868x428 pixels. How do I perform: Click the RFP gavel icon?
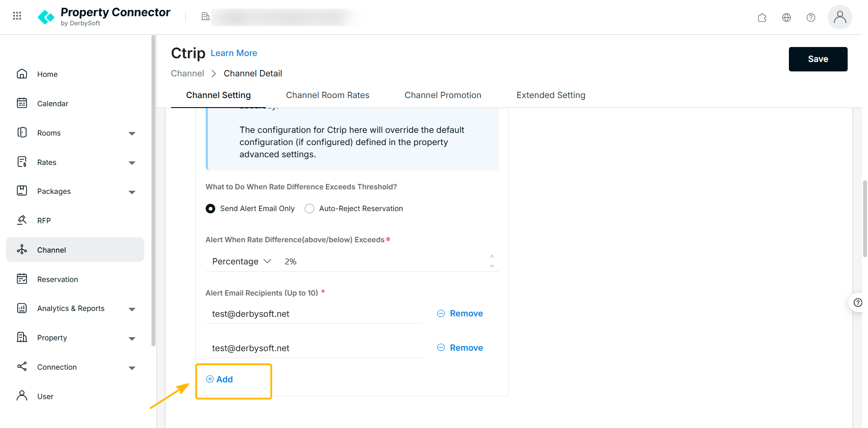[x=22, y=220]
